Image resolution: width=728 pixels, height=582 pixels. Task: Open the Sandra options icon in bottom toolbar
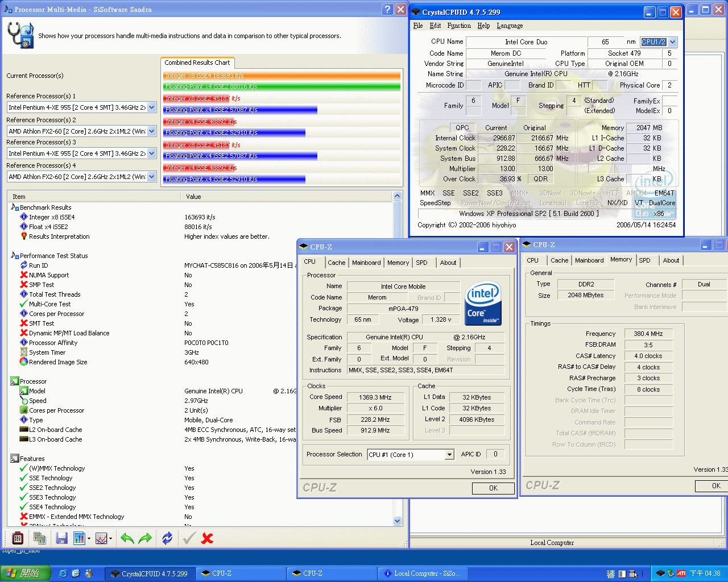tap(18, 538)
